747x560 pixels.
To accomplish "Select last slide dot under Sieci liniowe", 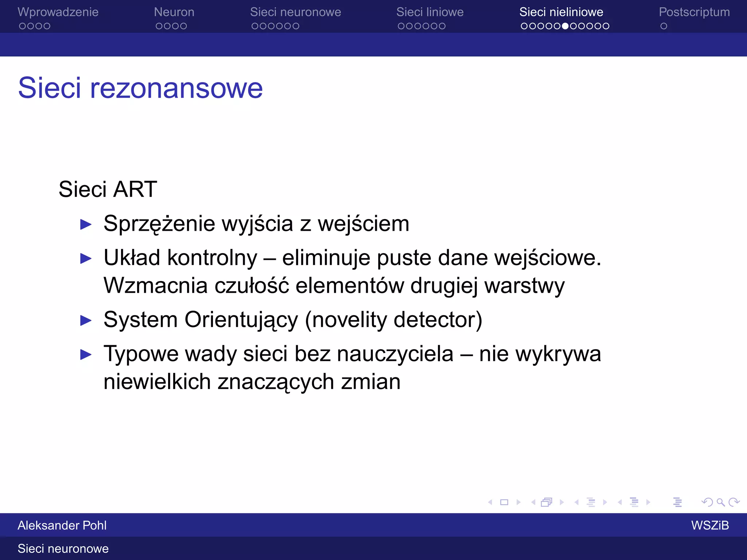I will coord(442,26).
